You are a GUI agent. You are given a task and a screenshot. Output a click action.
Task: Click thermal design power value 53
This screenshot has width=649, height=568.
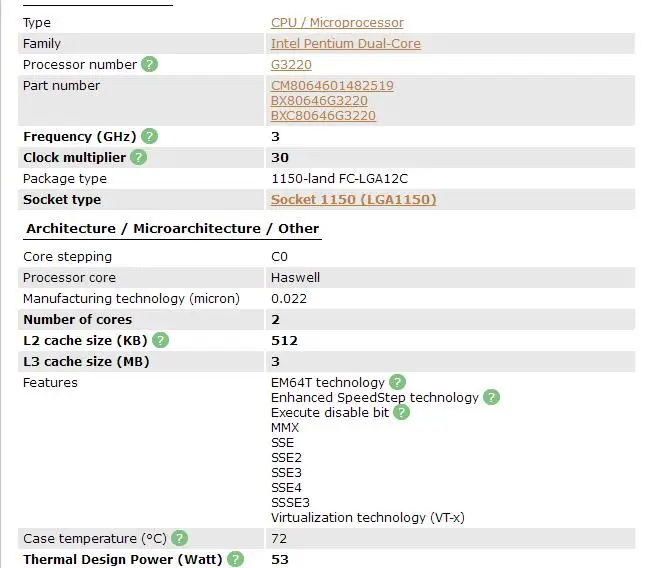click(280, 559)
